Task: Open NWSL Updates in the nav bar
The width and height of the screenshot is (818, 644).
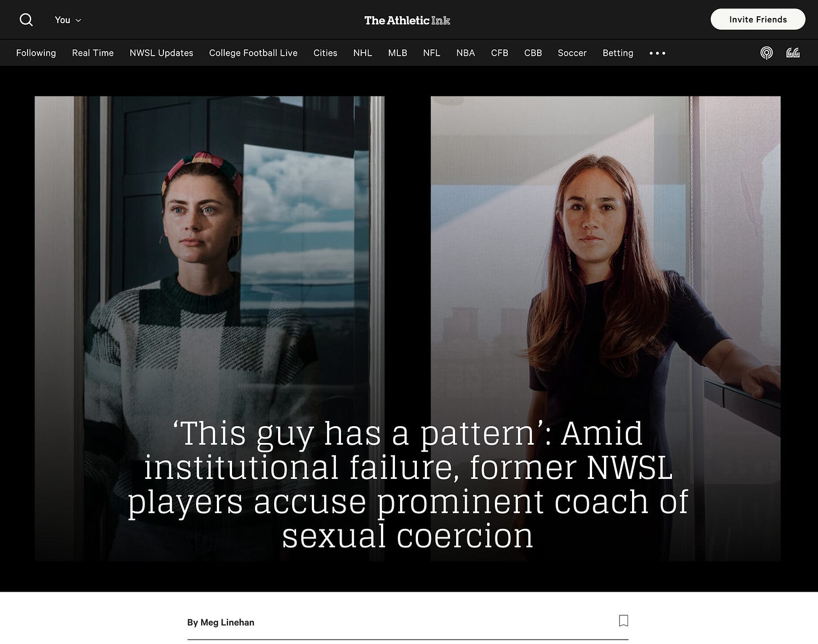Action: [x=161, y=53]
